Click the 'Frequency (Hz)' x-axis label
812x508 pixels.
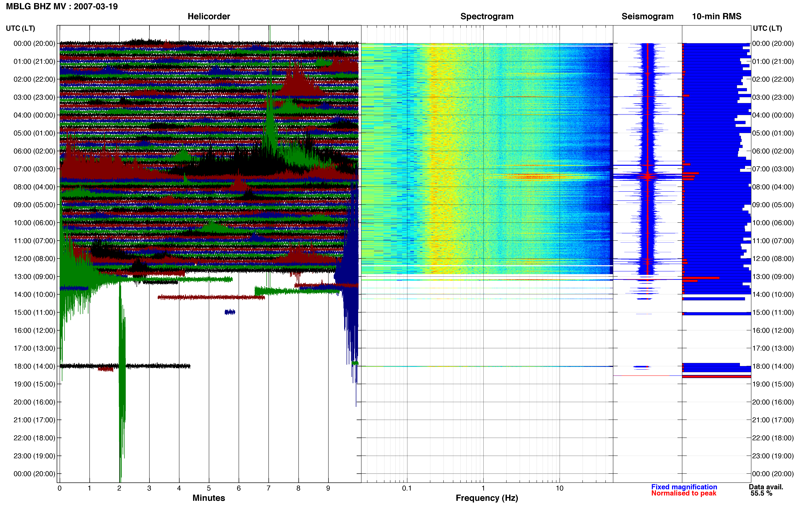(x=487, y=498)
